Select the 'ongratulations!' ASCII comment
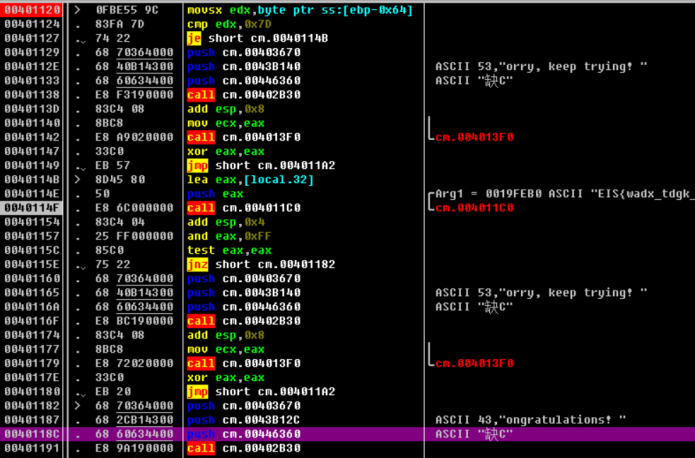 click(530, 420)
